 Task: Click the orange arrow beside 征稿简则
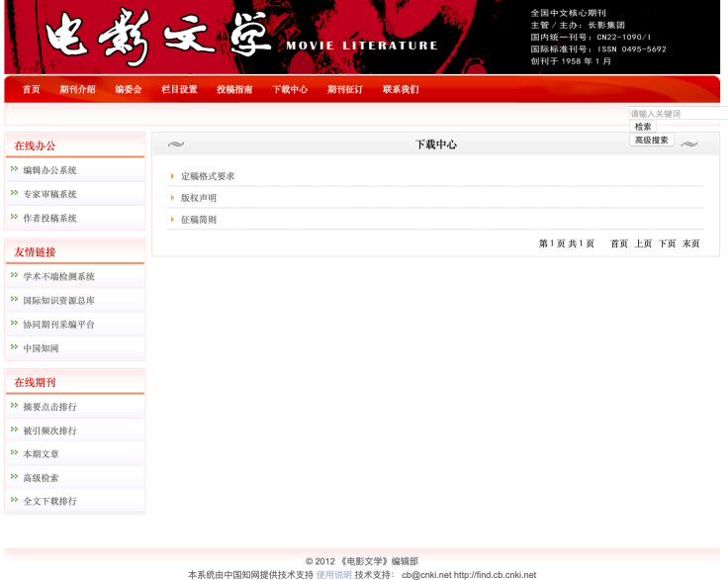coord(172,220)
